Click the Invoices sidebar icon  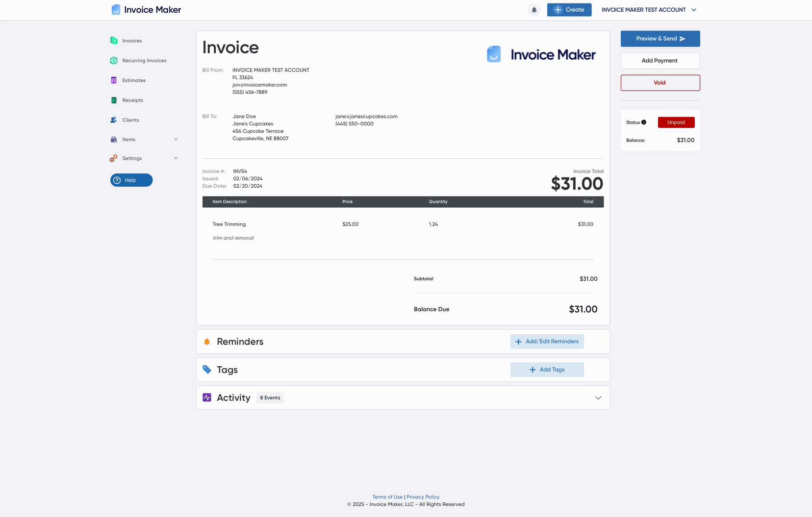coord(114,41)
